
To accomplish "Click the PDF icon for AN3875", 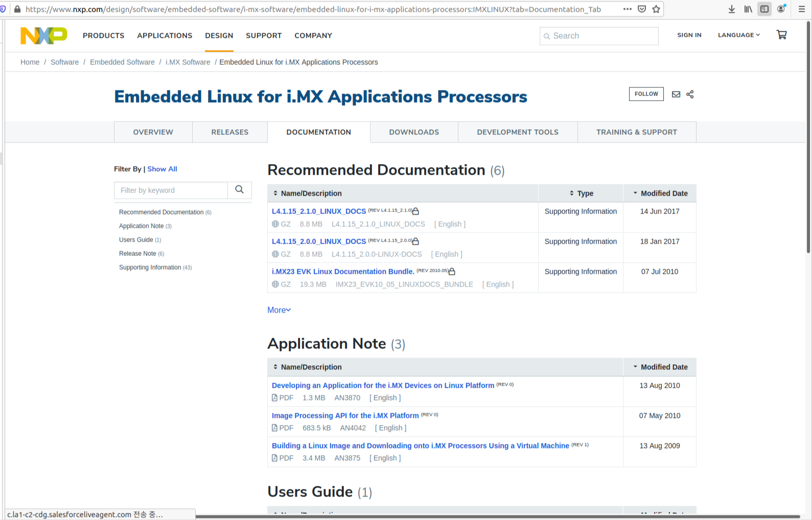I will tap(274, 458).
